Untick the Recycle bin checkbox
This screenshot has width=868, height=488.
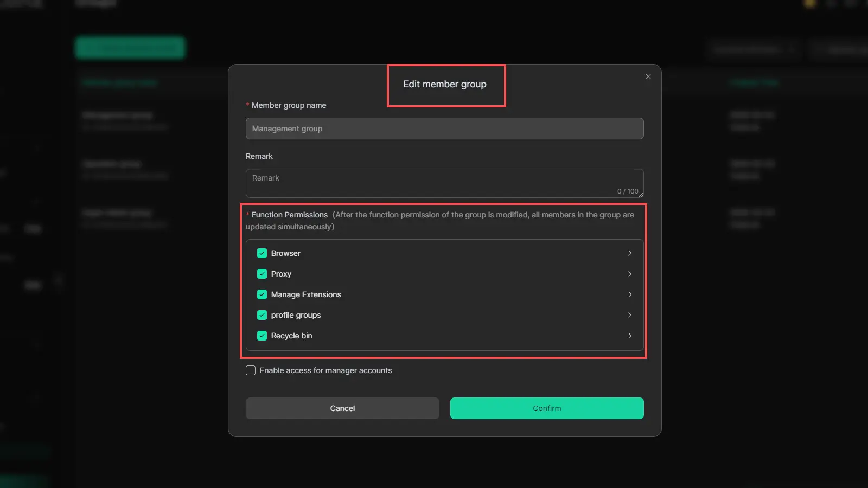[x=262, y=336]
